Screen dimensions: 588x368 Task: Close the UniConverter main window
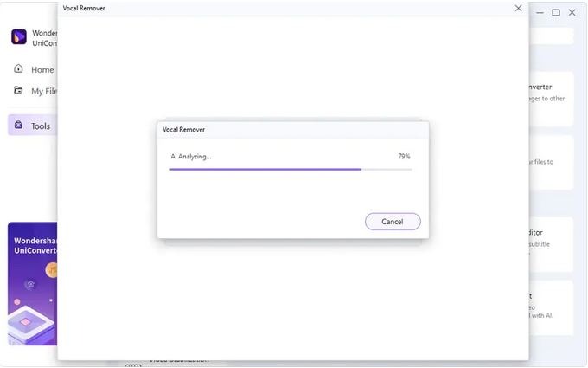pos(572,13)
